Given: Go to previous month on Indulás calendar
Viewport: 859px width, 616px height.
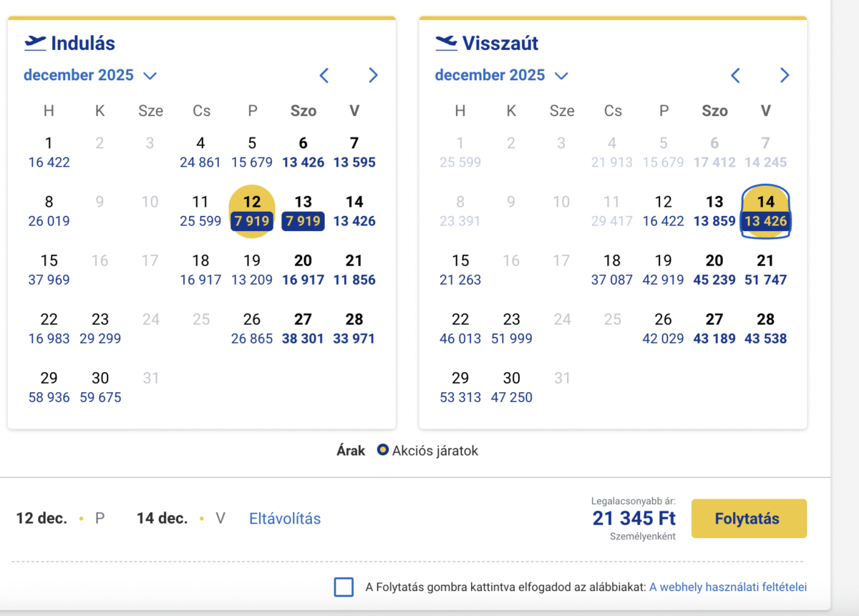Looking at the screenshot, I should pos(324,75).
